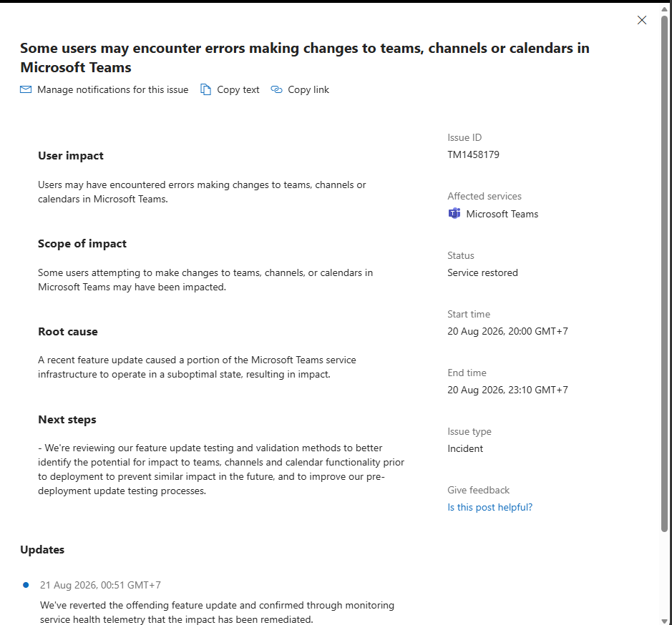The width and height of the screenshot is (672, 625).
Task: Click the Updates section heading
Action: tap(42, 550)
